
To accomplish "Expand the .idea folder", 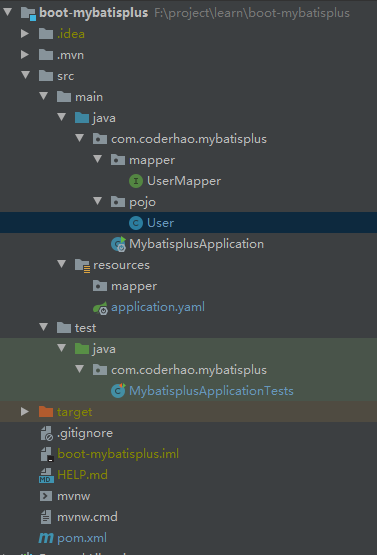I will coord(25,34).
